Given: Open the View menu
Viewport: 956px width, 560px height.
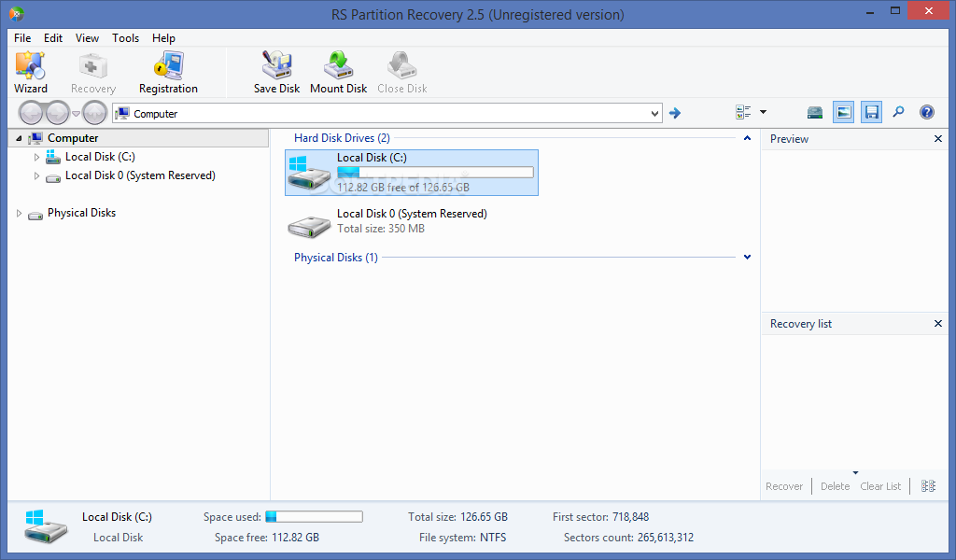Looking at the screenshot, I should click(x=87, y=37).
